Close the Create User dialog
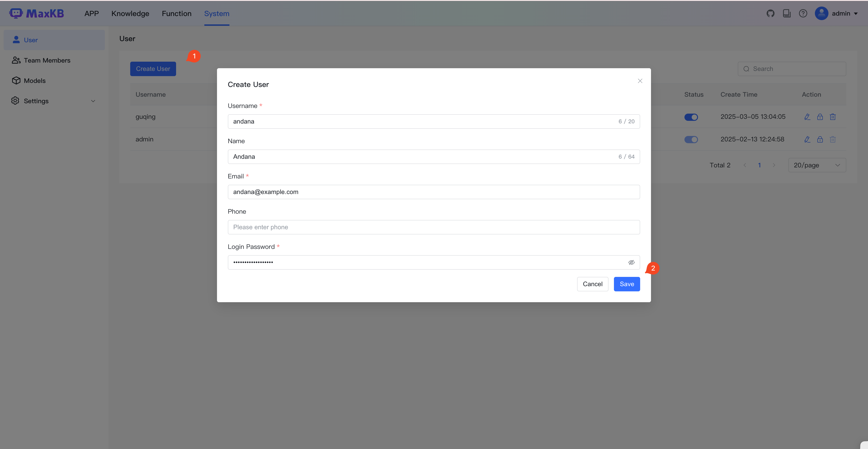The image size is (868, 449). (x=640, y=81)
